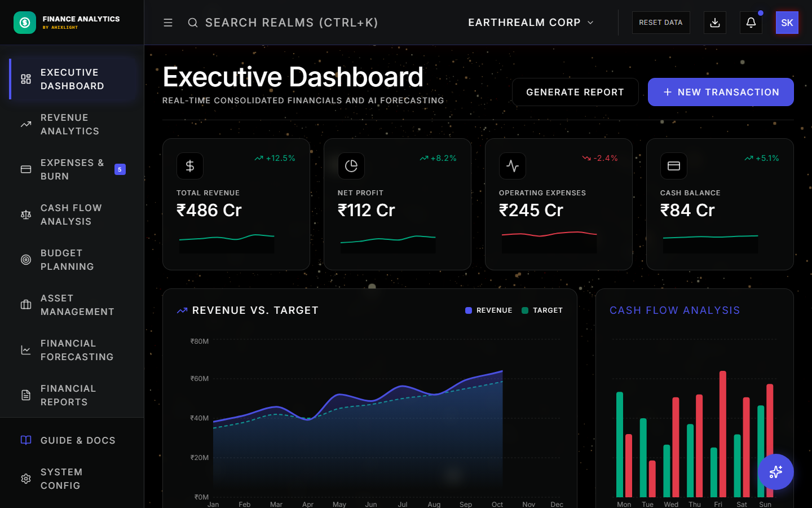Click the Budget Planning target icon
Image resolution: width=812 pixels, height=508 pixels.
point(26,260)
